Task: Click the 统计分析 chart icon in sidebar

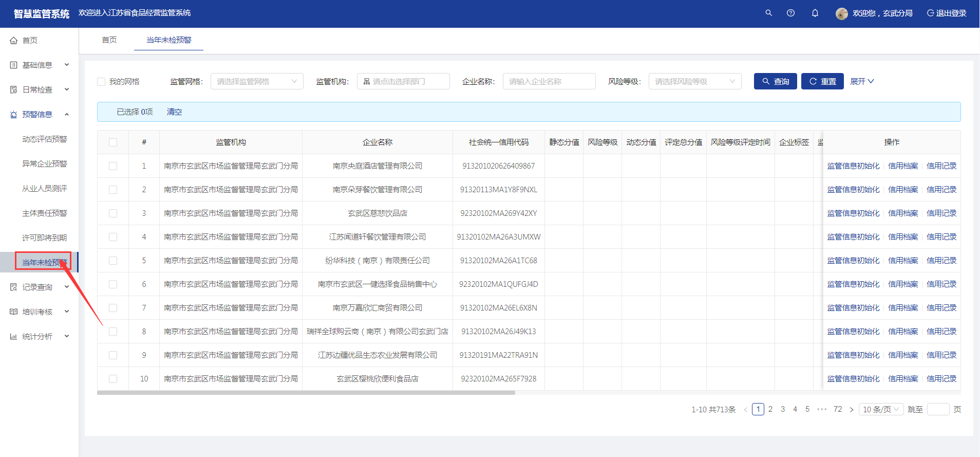Action: [x=14, y=337]
